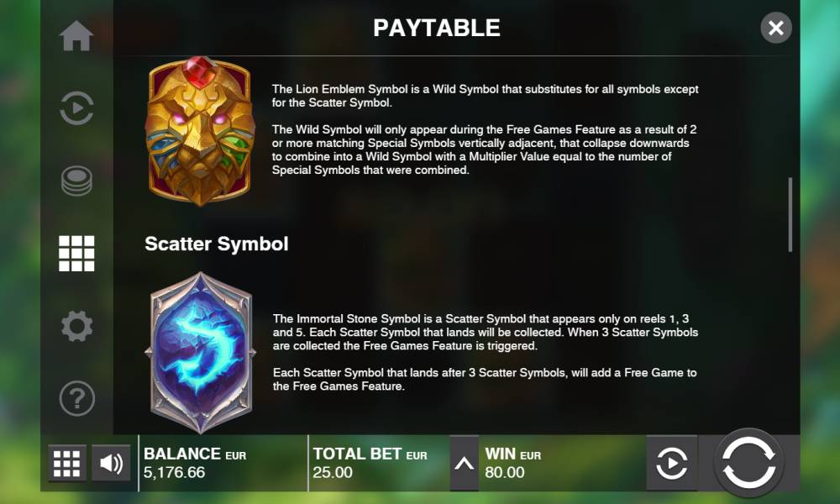Click the Scatter Symbol heading
The width and height of the screenshot is (840, 504).
[x=217, y=244]
